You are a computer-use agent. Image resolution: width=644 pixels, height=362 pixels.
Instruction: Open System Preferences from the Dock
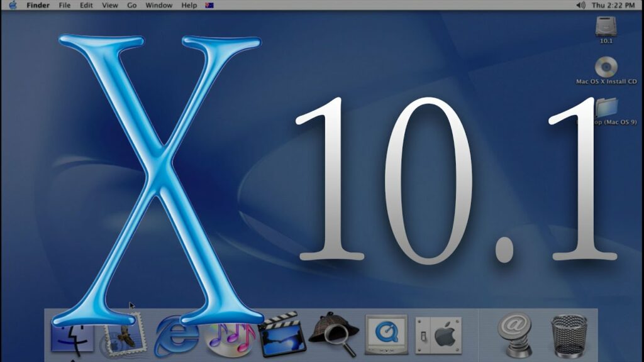point(438,336)
